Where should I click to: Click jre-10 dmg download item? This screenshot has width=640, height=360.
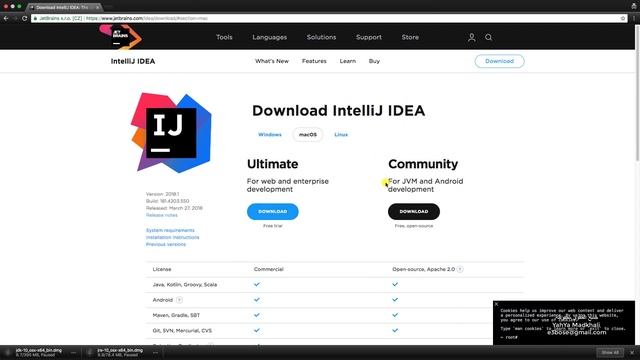[x=120, y=353]
